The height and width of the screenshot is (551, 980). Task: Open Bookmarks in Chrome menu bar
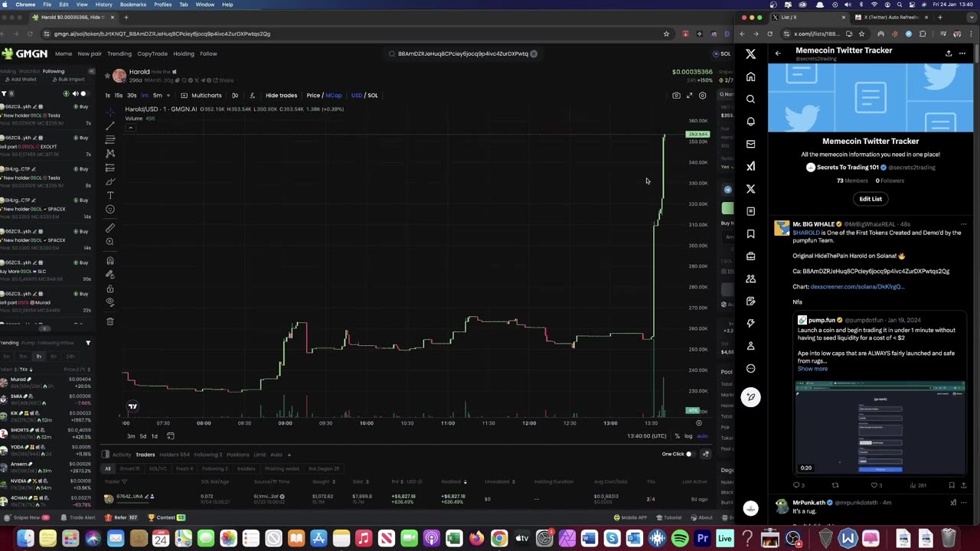click(x=133, y=5)
